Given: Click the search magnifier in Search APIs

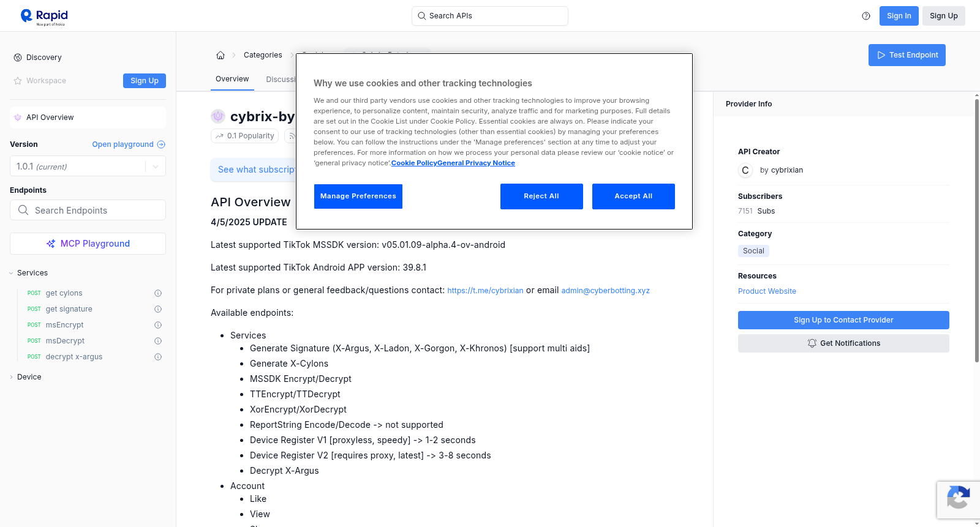Looking at the screenshot, I should tap(421, 16).
